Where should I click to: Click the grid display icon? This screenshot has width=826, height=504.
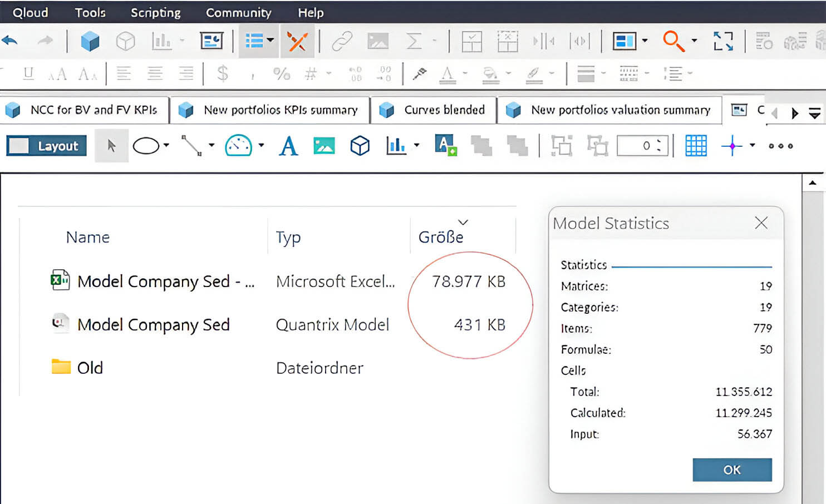pyautogui.click(x=695, y=146)
